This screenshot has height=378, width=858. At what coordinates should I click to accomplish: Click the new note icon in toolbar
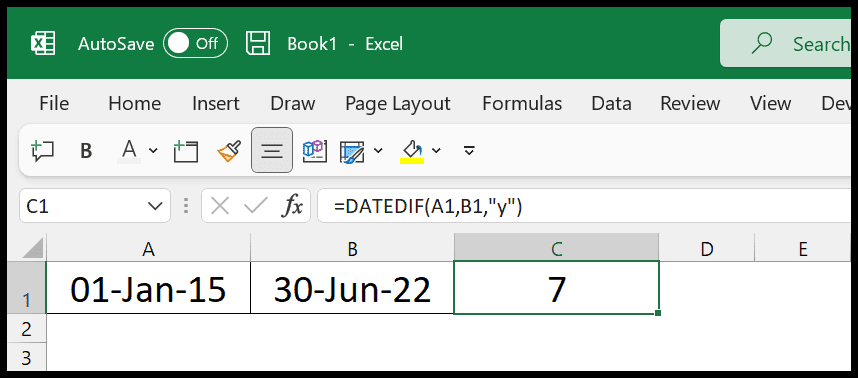(x=185, y=151)
